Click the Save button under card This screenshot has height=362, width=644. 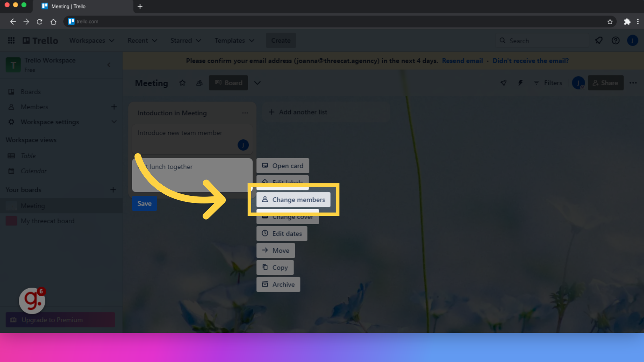(x=144, y=203)
